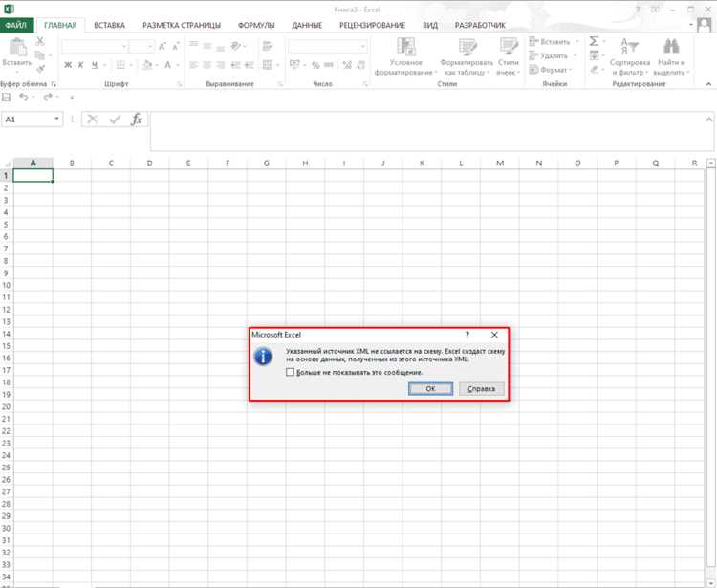717x588 pixels.
Task: Click the Clear eraser icon
Action: tap(594, 70)
